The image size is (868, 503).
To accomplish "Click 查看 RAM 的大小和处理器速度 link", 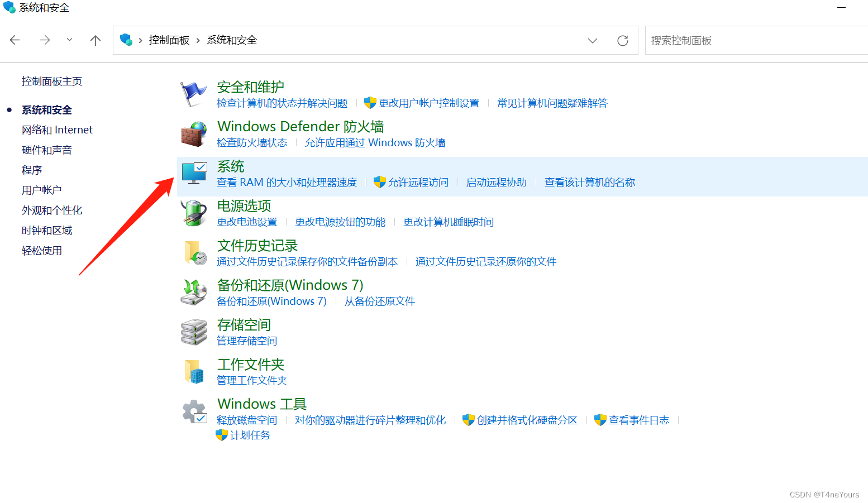I will pyautogui.click(x=287, y=183).
